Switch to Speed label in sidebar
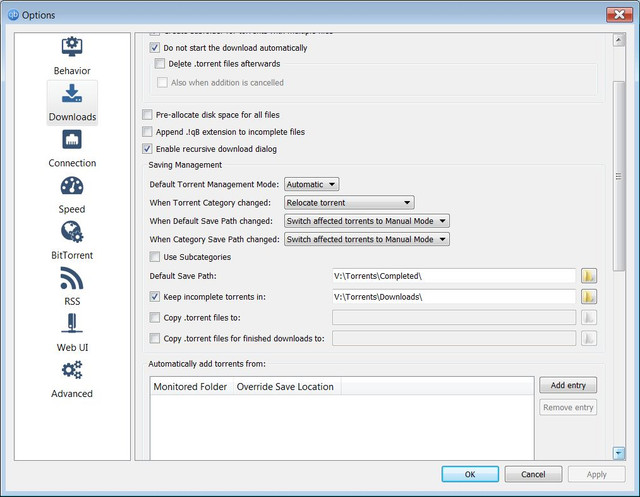 click(x=72, y=209)
